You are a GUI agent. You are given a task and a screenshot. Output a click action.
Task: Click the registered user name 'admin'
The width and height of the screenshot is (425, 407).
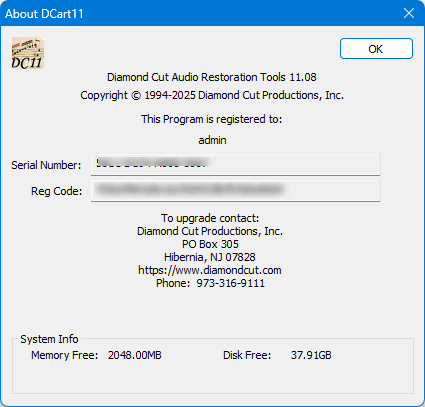pyautogui.click(x=212, y=140)
